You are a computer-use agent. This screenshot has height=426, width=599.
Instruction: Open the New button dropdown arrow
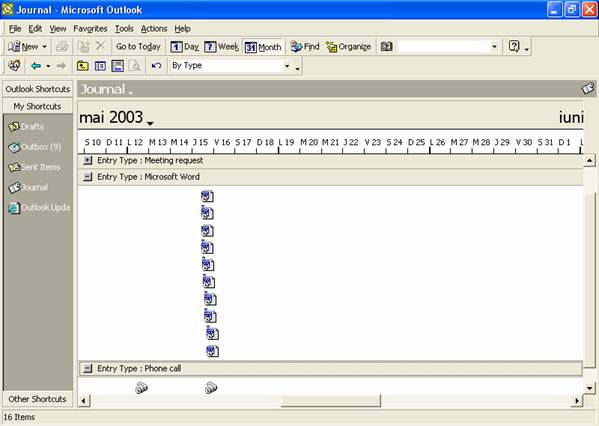click(x=44, y=47)
